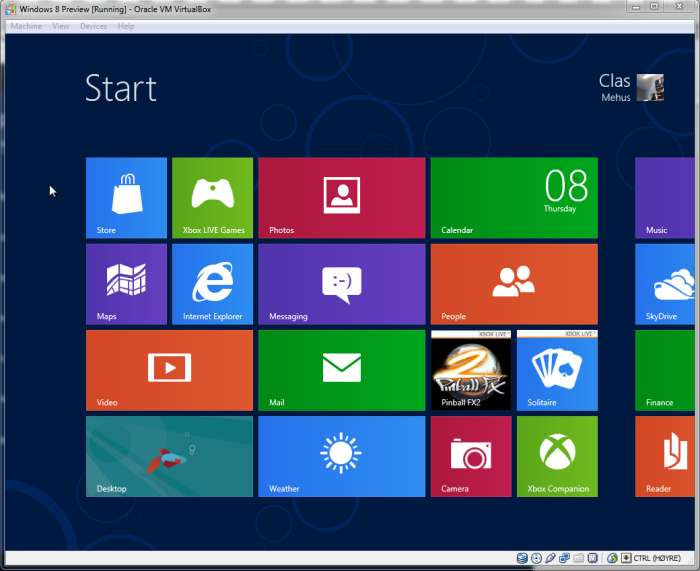Open the Weather tile
The width and height of the screenshot is (700, 571).
(x=342, y=456)
